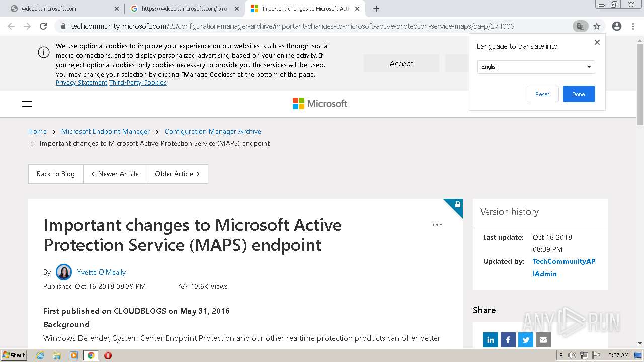Share article on LinkedIn
644x362 pixels.
point(491,340)
